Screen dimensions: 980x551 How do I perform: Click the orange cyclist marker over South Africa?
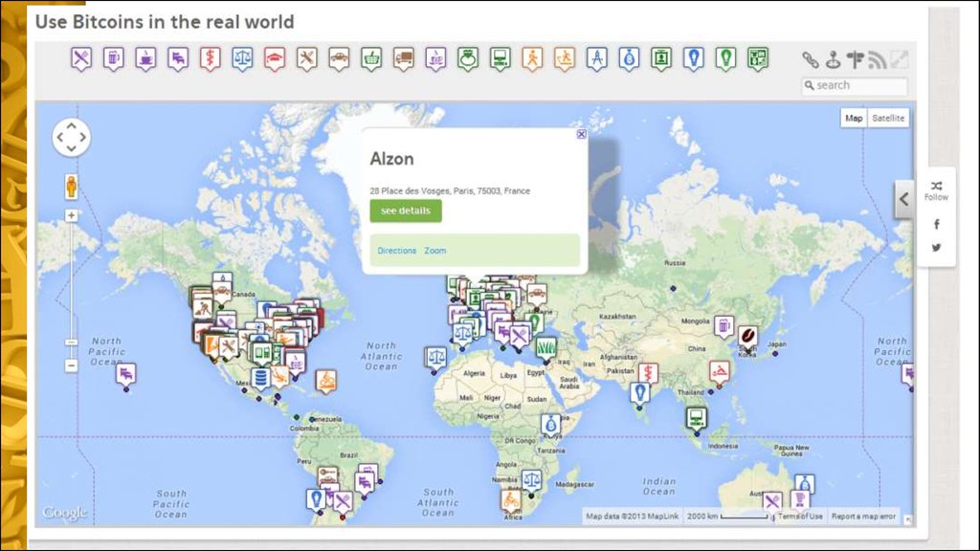click(x=511, y=501)
